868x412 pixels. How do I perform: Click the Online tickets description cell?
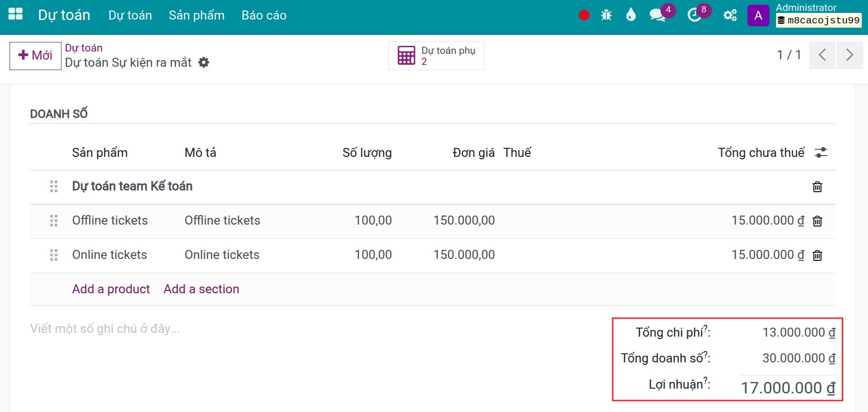click(222, 255)
